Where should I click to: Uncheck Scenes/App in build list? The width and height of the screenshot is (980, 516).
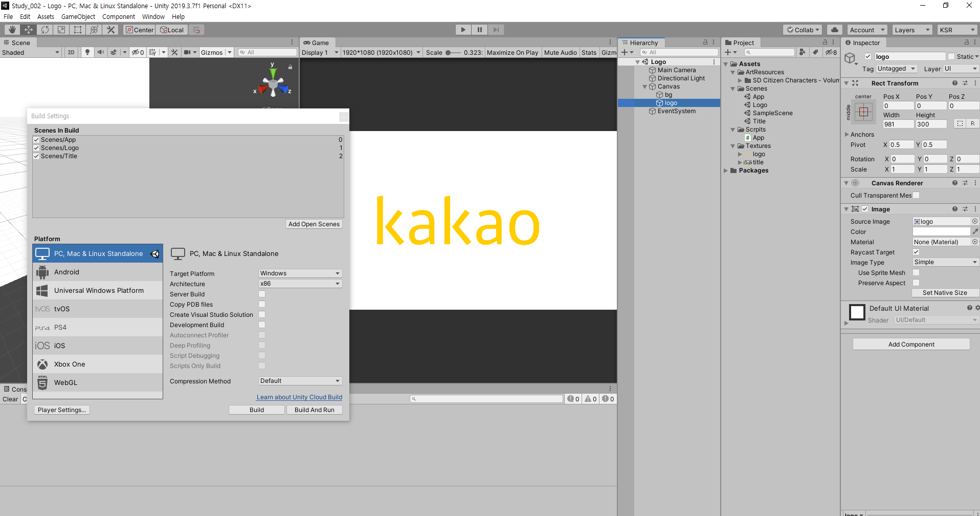(x=36, y=140)
